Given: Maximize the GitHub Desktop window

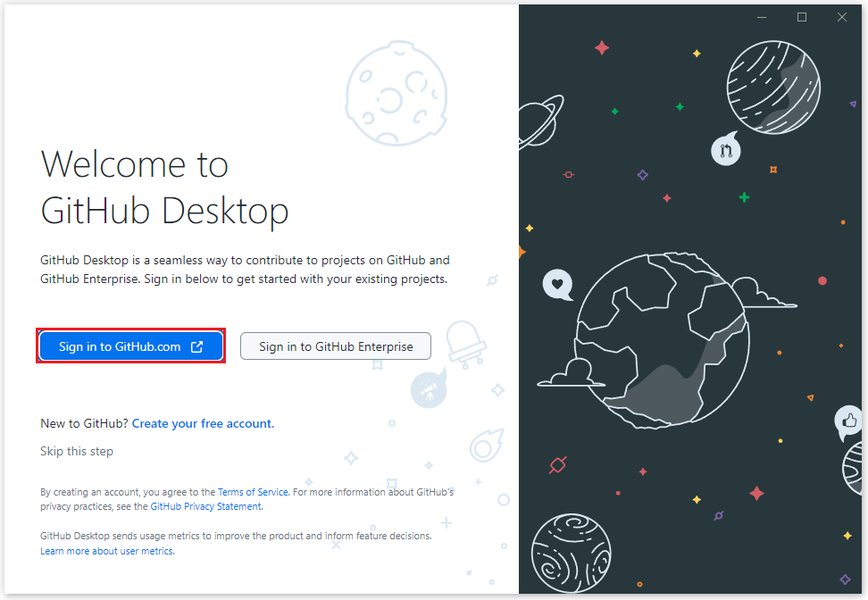Looking at the screenshot, I should 801,16.
